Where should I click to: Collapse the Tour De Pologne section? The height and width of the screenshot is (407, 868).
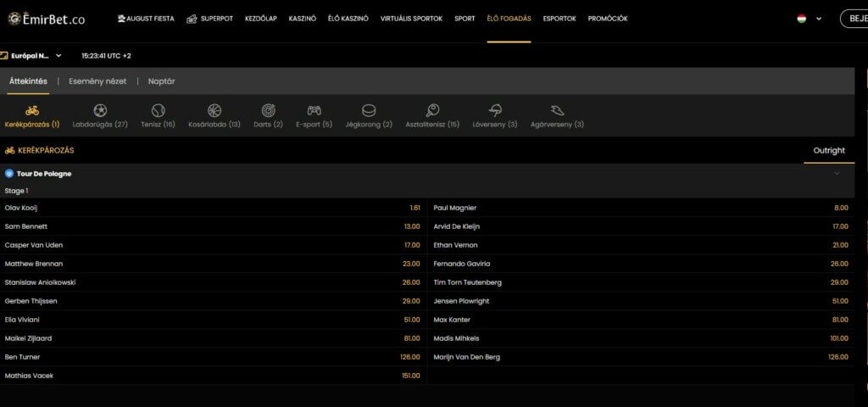pyautogui.click(x=837, y=173)
